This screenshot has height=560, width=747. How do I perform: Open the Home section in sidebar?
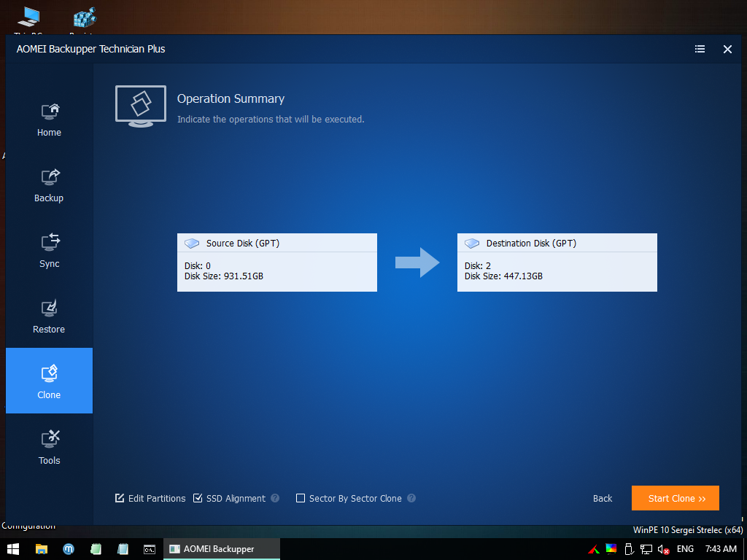pos(49,120)
